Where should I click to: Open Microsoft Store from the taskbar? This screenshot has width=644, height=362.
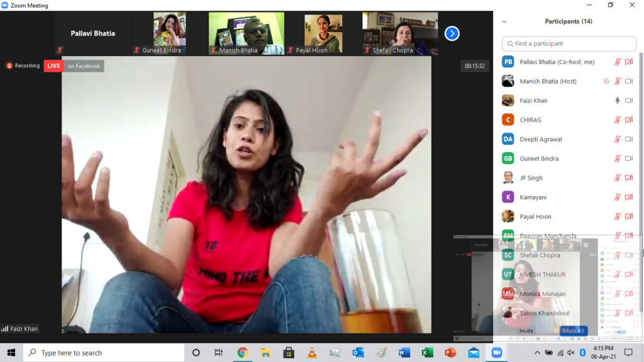point(288,353)
